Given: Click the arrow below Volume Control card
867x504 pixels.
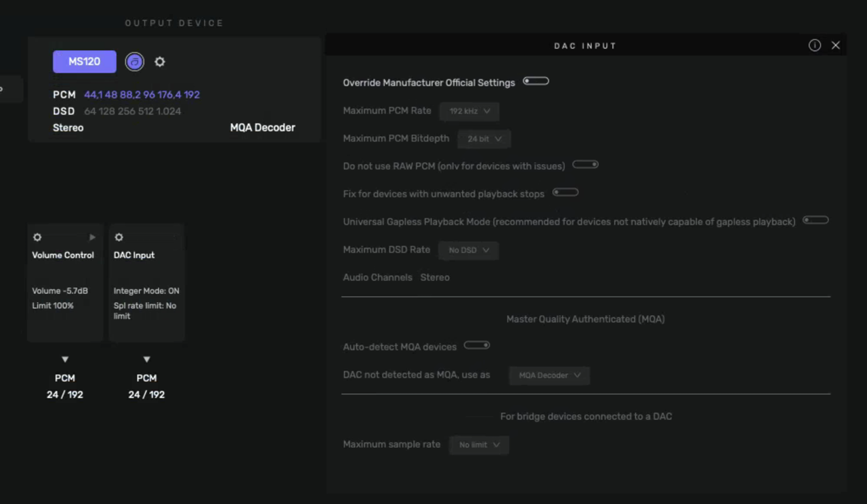Looking at the screenshot, I should click(65, 359).
